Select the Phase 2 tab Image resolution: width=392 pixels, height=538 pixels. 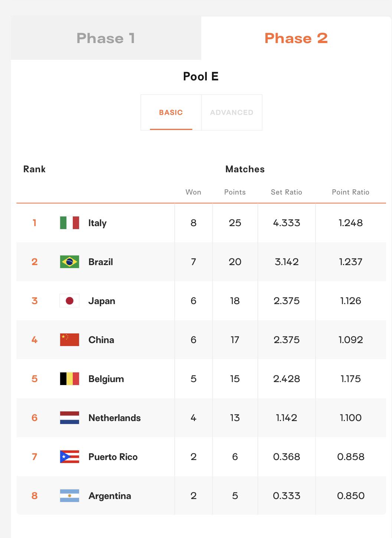click(x=296, y=38)
